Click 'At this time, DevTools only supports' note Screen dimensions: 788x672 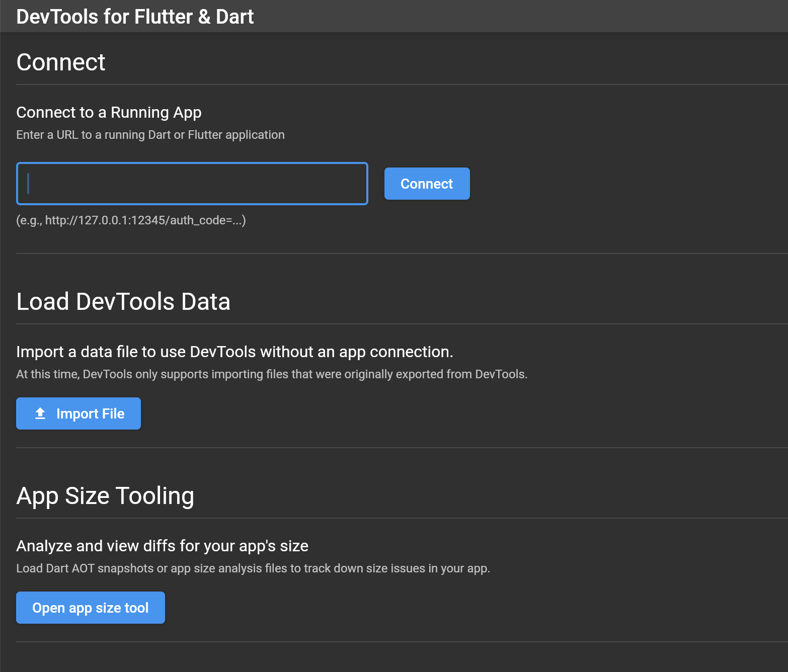pyautogui.click(x=272, y=374)
